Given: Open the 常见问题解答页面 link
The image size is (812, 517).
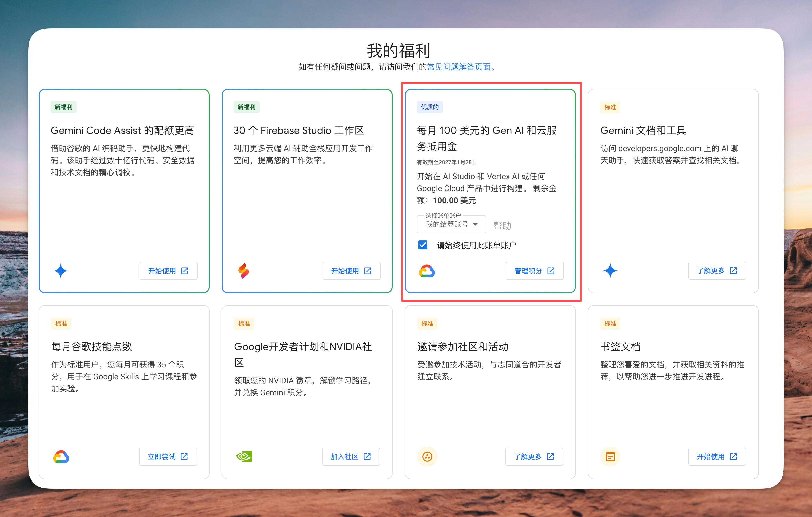Looking at the screenshot, I should coord(459,67).
